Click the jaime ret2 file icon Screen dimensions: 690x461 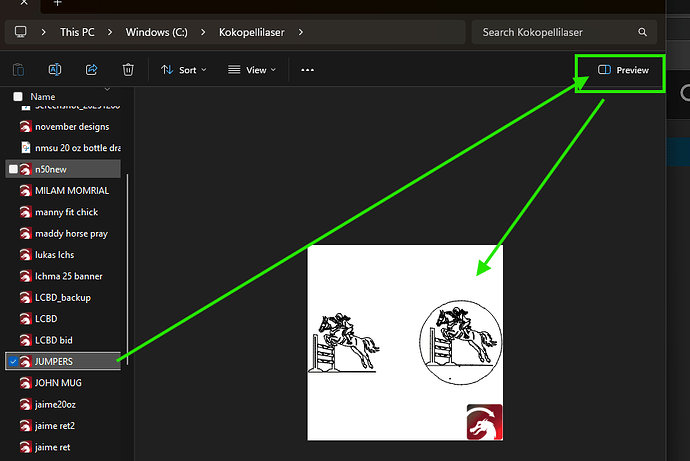click(x=26, y=426)
